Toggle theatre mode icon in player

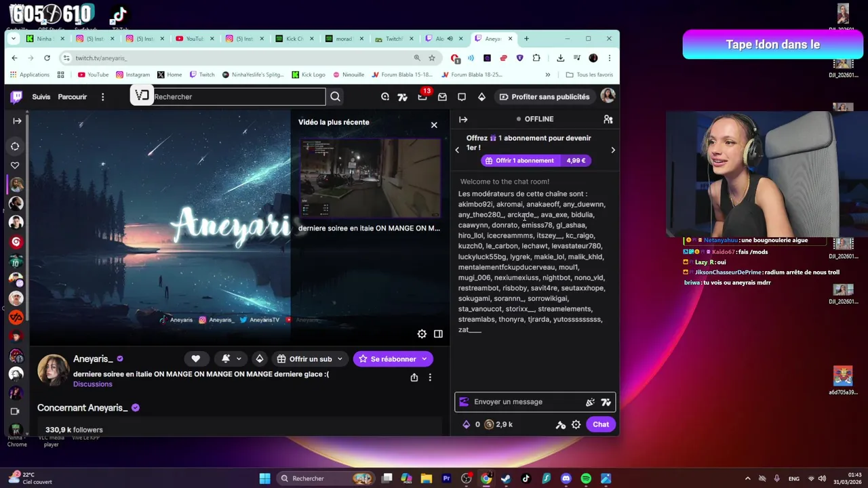pos(438,333)
